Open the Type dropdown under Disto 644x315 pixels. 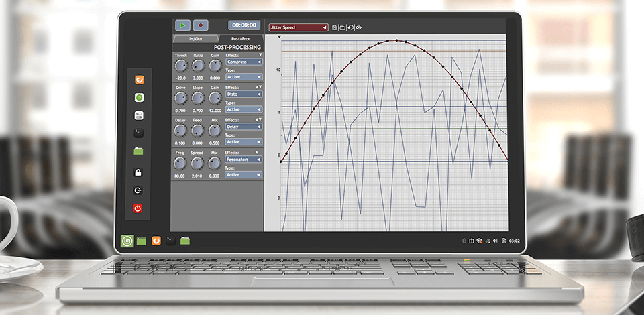pos(244,109)
